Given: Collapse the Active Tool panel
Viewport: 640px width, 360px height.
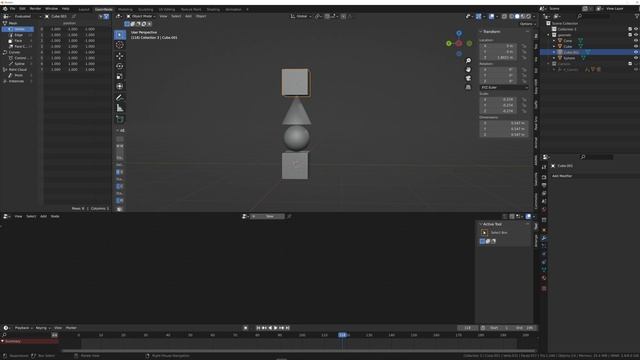Looking at the screenshot, I should (492, 224).
